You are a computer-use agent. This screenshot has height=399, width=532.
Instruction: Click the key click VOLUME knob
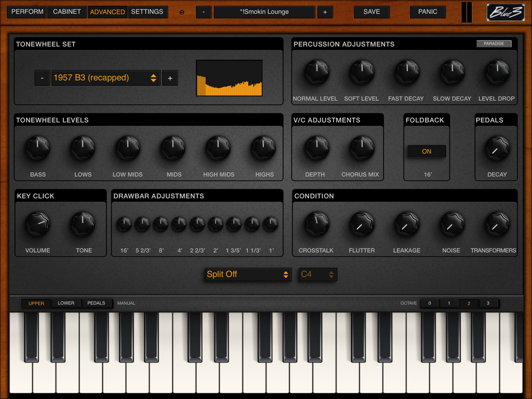pyautogui.click(x=38, y=225)
